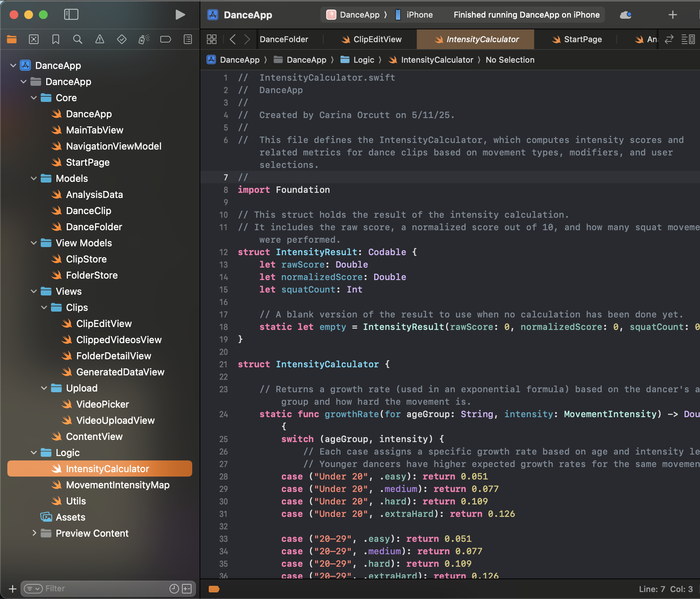Toggle the editor minimap and options

click(x=688, y=39)
